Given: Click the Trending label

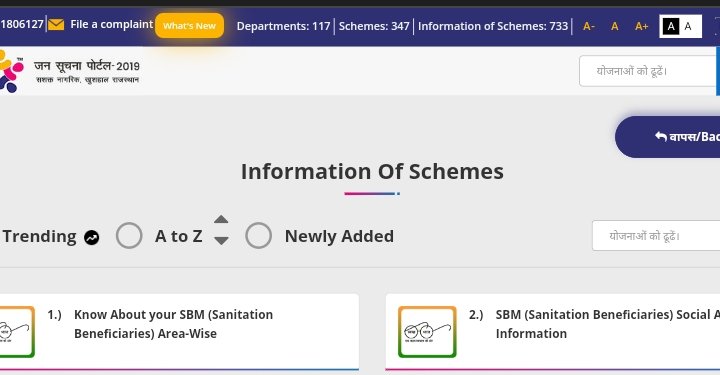Looking at the screenshot, I should coord(39,236).
